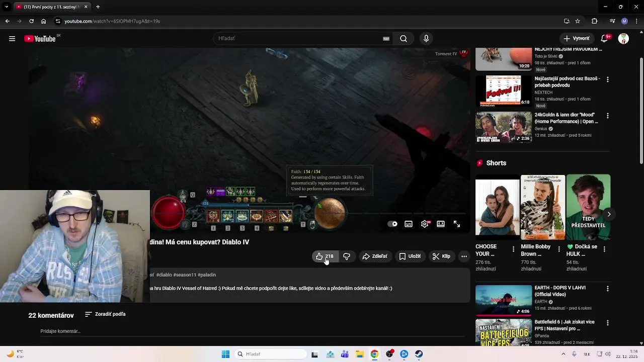Open the Windows Start menu

225,354
